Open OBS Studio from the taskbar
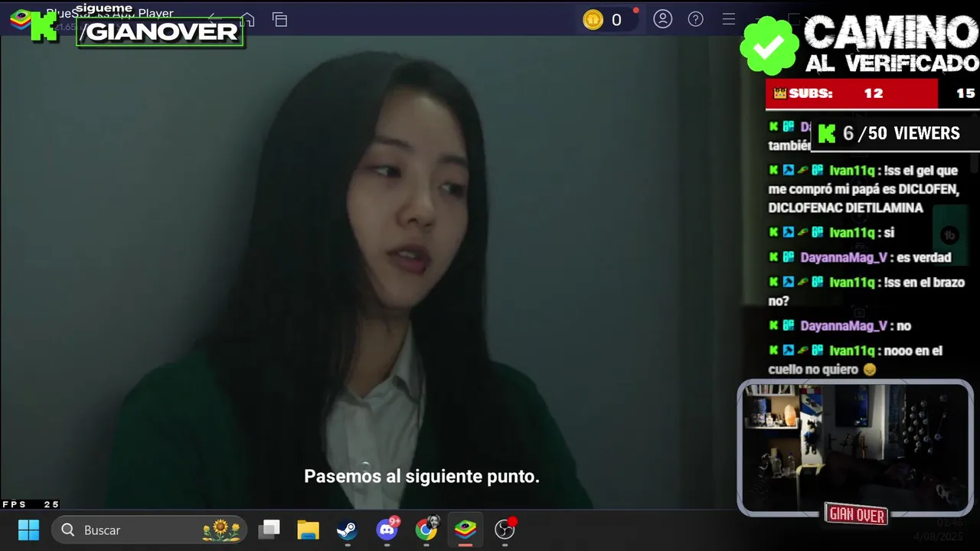980x551 pixels. point(505,530)
